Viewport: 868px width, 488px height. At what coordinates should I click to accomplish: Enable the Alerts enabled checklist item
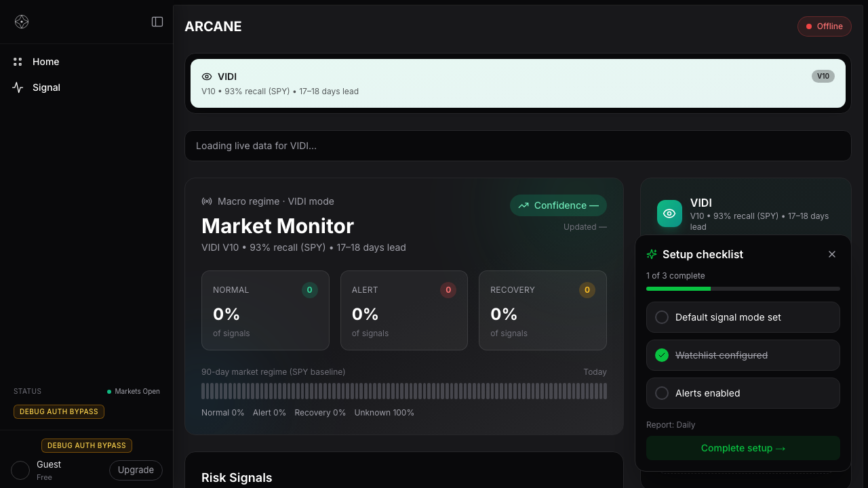pos(662,393)
